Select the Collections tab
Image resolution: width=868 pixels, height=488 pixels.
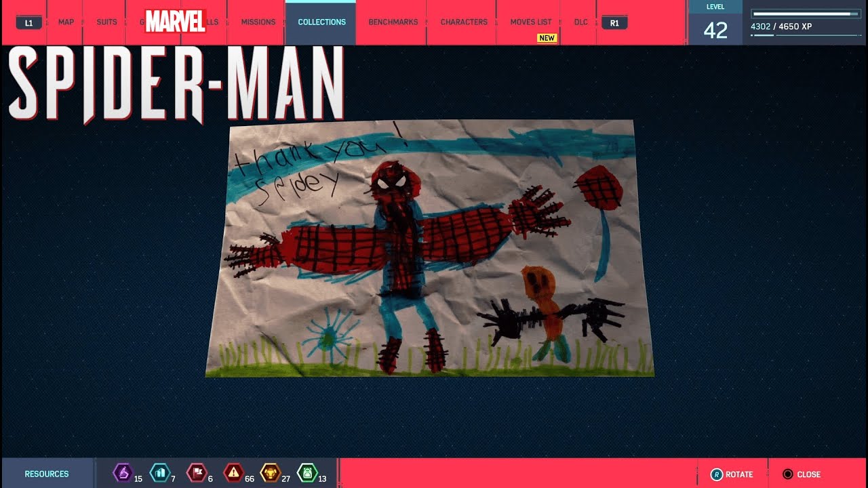coord(321,22)
